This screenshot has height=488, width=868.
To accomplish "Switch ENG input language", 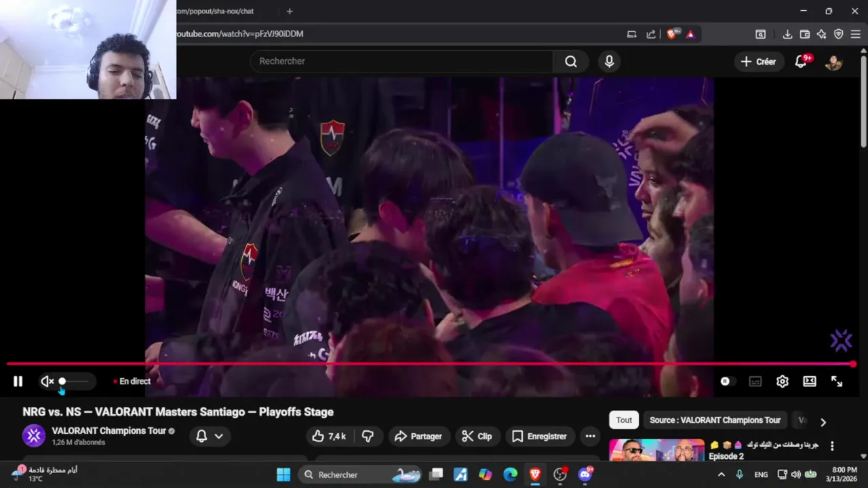I will click(761, 474).
